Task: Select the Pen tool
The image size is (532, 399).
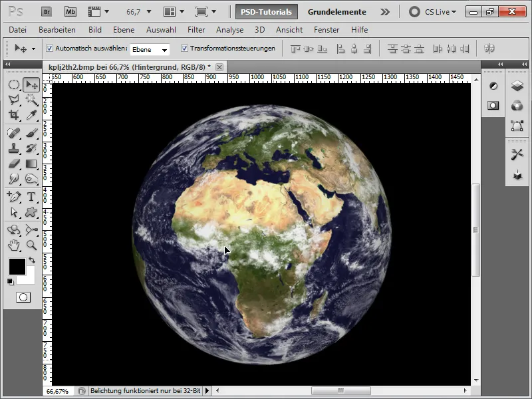Action: 14,196
